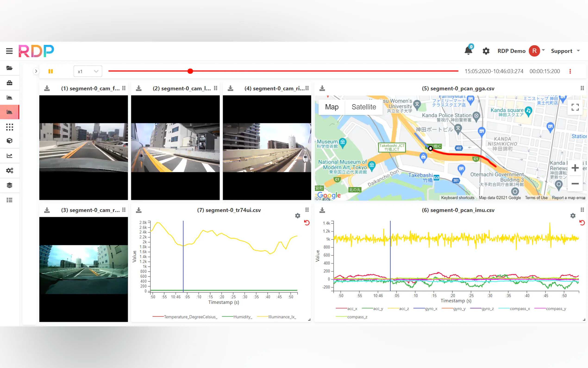This screenshot has width=588, height=368.
Task: Open the cube icon in sidebar
Action: tap(9, 141)
